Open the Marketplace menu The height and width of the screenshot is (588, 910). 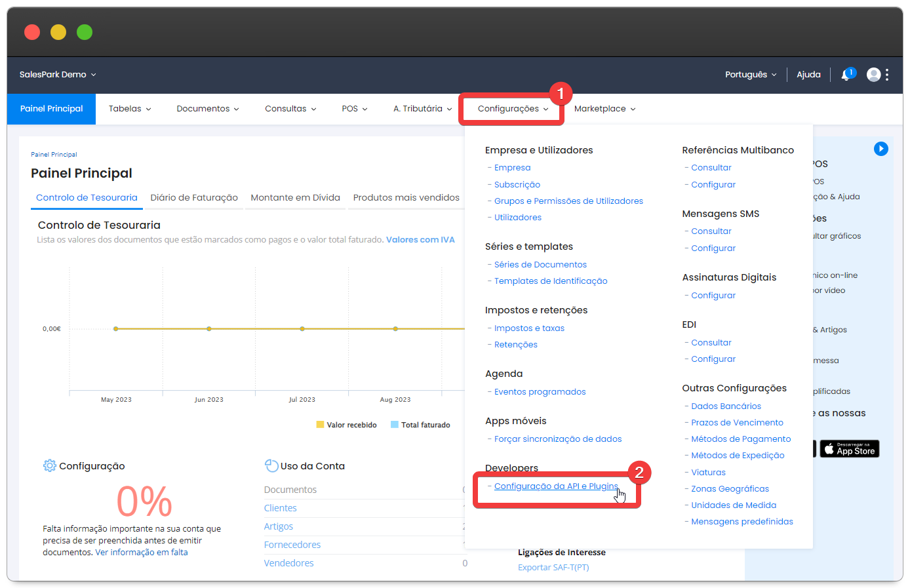(x=604, y=109)
